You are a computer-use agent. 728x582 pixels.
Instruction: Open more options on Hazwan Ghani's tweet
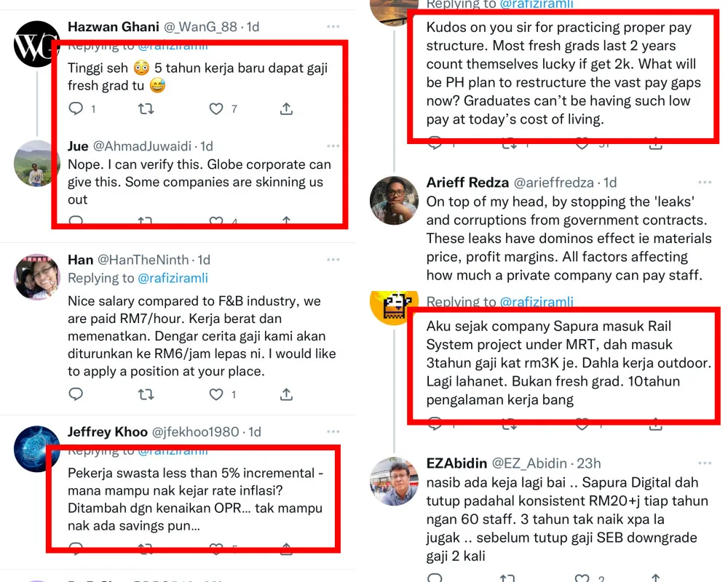pos(333,27)
